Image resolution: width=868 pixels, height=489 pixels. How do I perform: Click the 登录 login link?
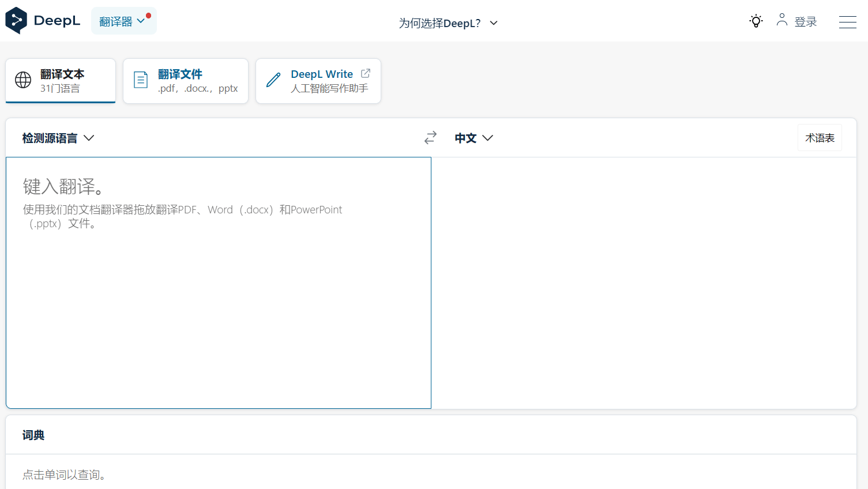pos(806,22)
